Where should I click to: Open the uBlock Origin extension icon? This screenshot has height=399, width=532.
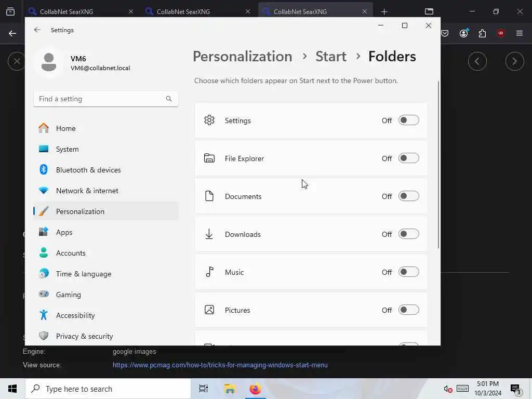501,33
